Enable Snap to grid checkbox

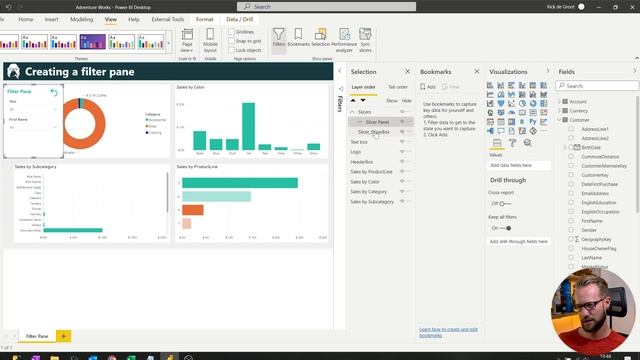(x=231, y=41)
